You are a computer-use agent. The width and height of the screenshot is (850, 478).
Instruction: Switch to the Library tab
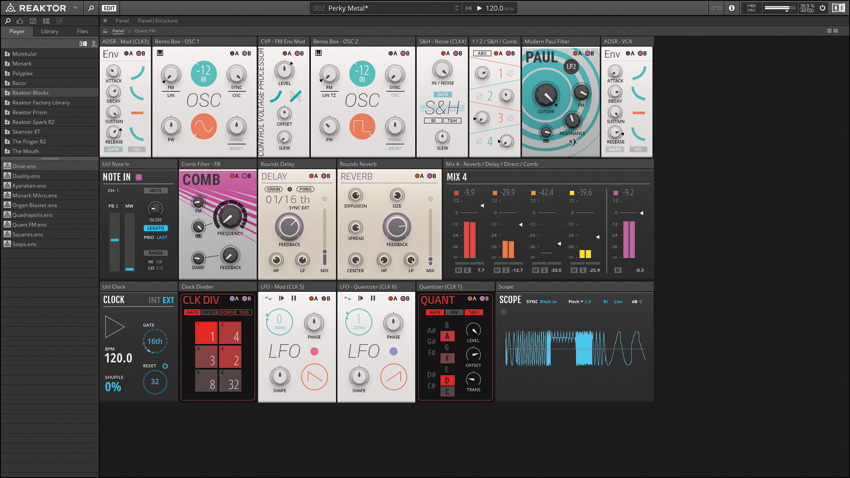tap(49, 31)
